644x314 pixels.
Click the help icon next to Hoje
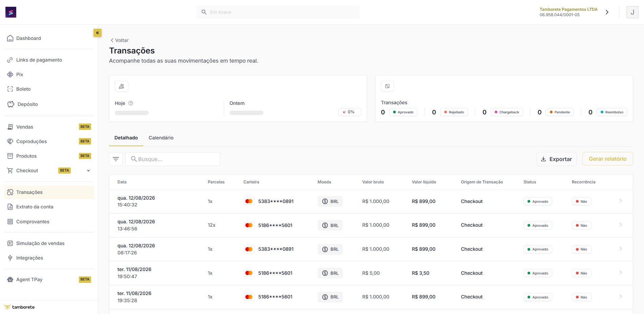[x=131, y=103]
